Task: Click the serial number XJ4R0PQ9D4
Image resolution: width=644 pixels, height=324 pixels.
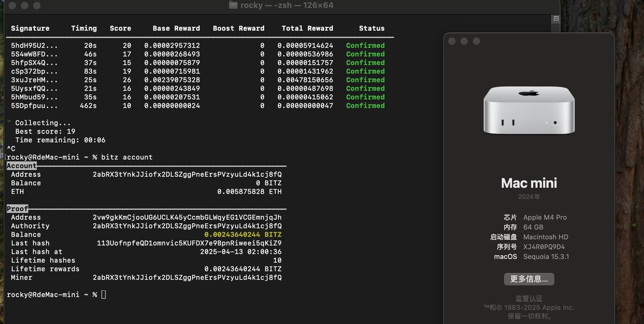Action: point(544,247)
